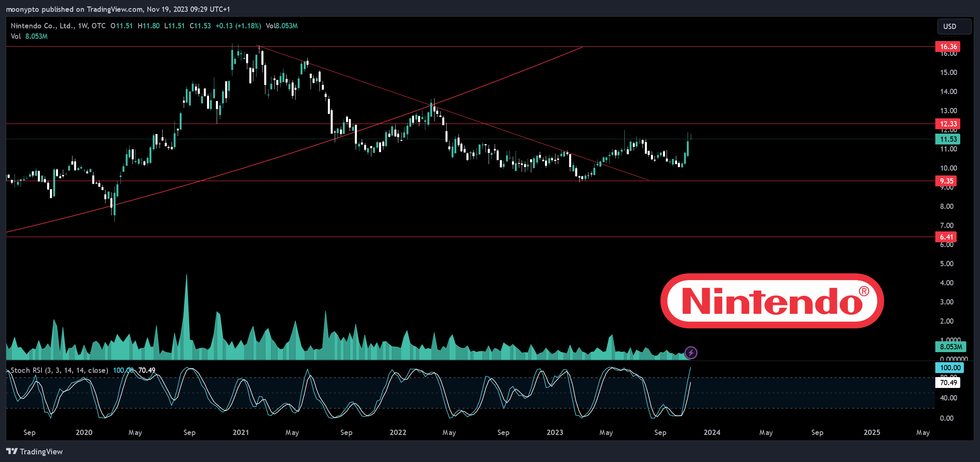Click the red 12.33 price label
This screenshot has height=462, width=980.
(948, 124)
